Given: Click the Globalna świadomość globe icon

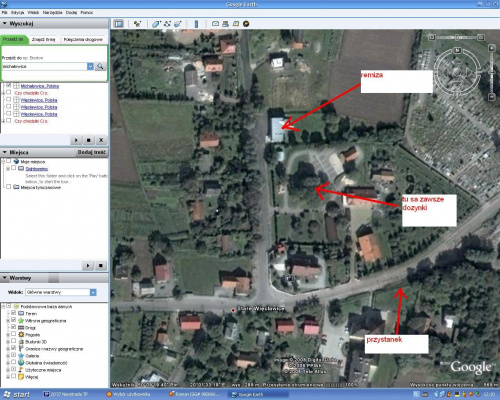Looking at the screenshot, I should 21,363.
